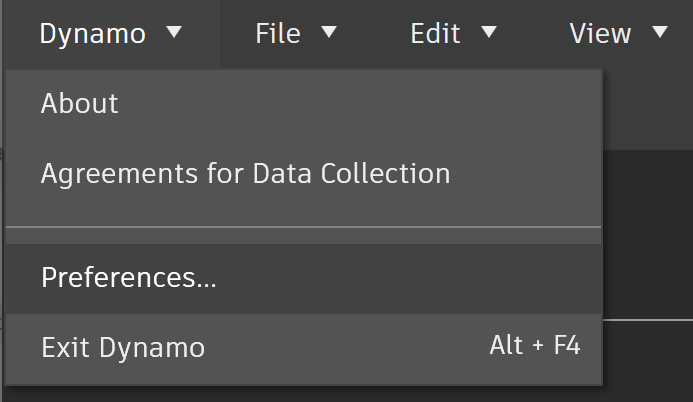
Task: Click the separator line above Preferences
Action: [x=303, y=228]
